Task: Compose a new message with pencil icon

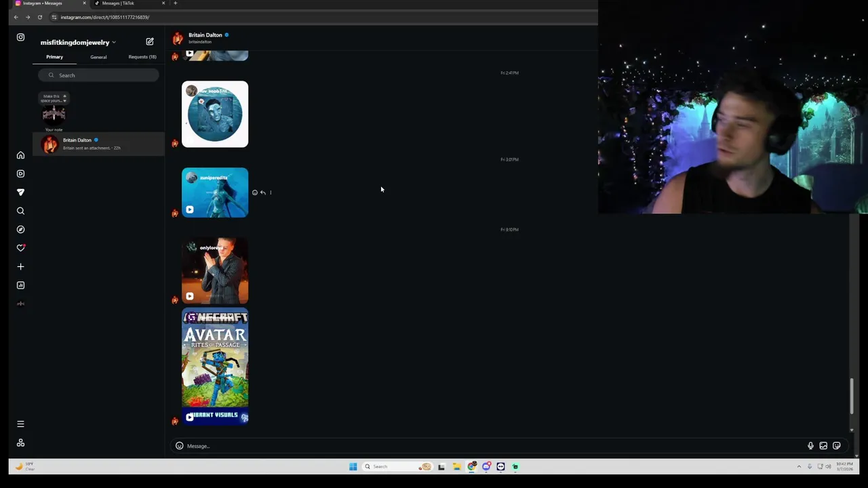Action: [150, 41]
